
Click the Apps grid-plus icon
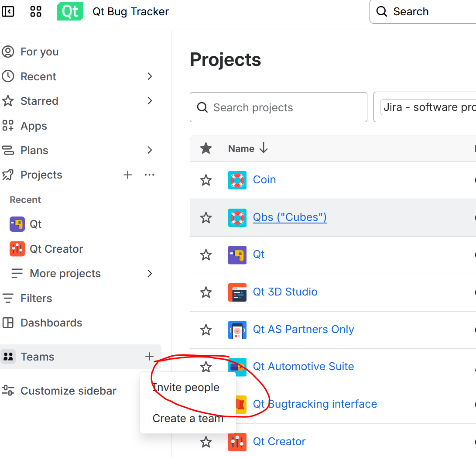8,125
